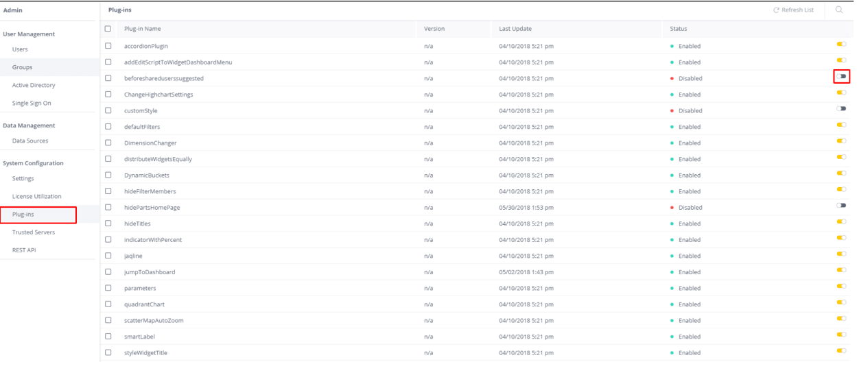The height and width of the screenshot is (375, 868).
Task: Open Users in the sidebar
Action: click(20, 49)
